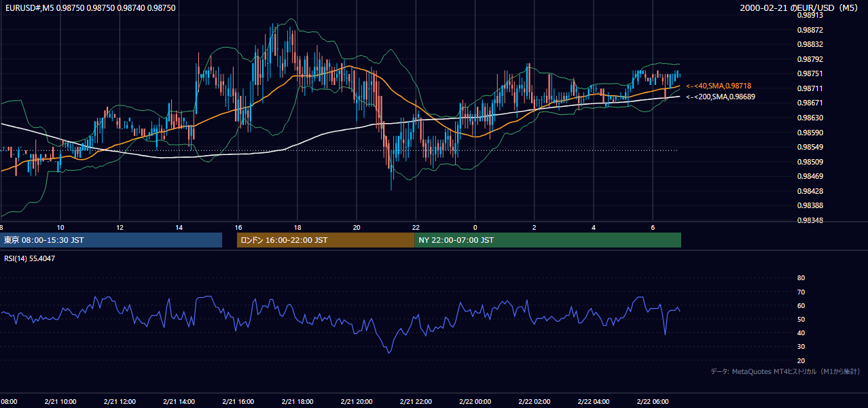Click the 0.98671 price axis label
868x408 pixels.
point(810,103)
